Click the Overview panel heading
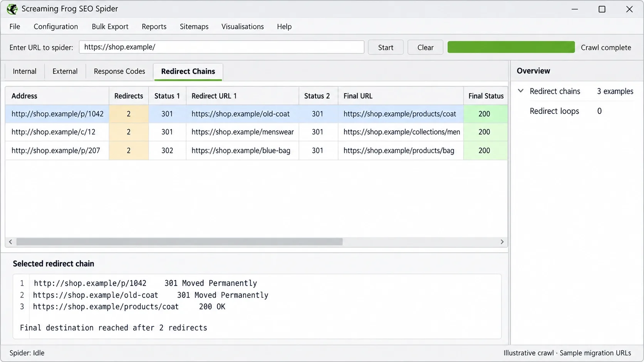The image size is (644, 362). (533, 71)
